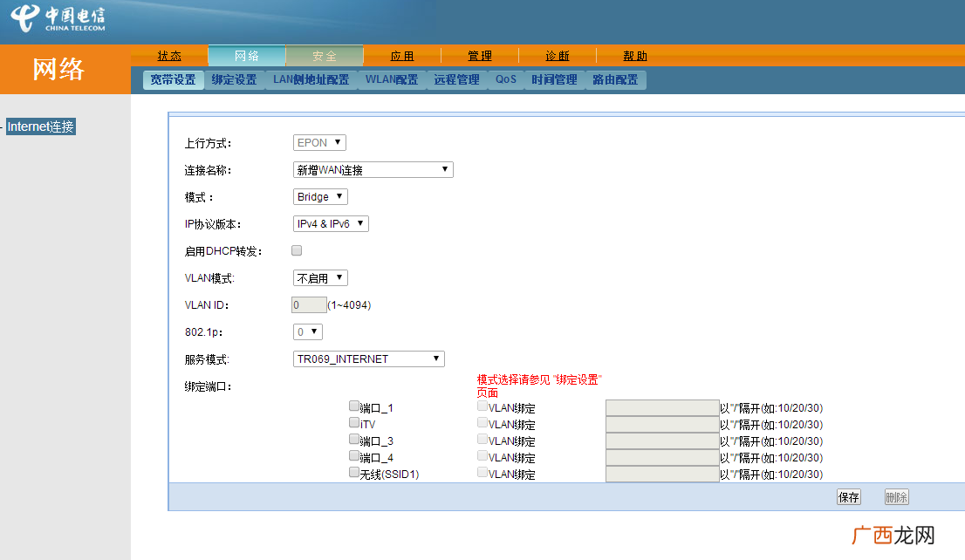
Task: Go to the 应用 tab
Action: (402, 56)
